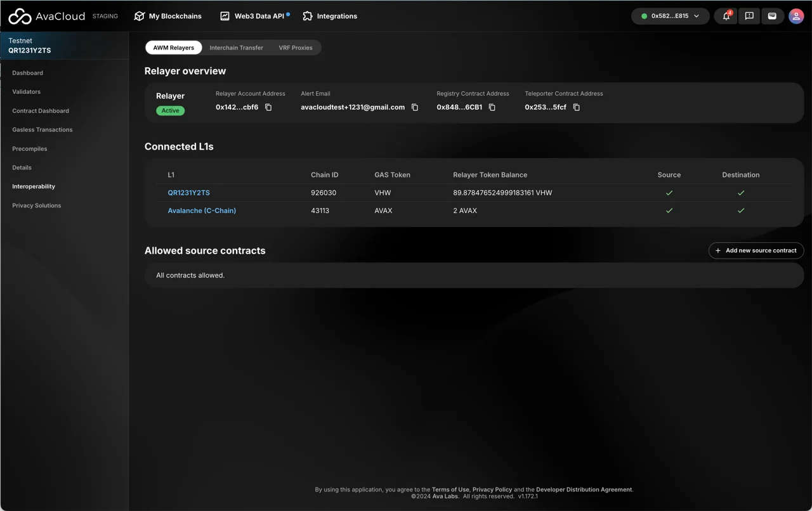Copy the Alert Email address

point(415,108)
